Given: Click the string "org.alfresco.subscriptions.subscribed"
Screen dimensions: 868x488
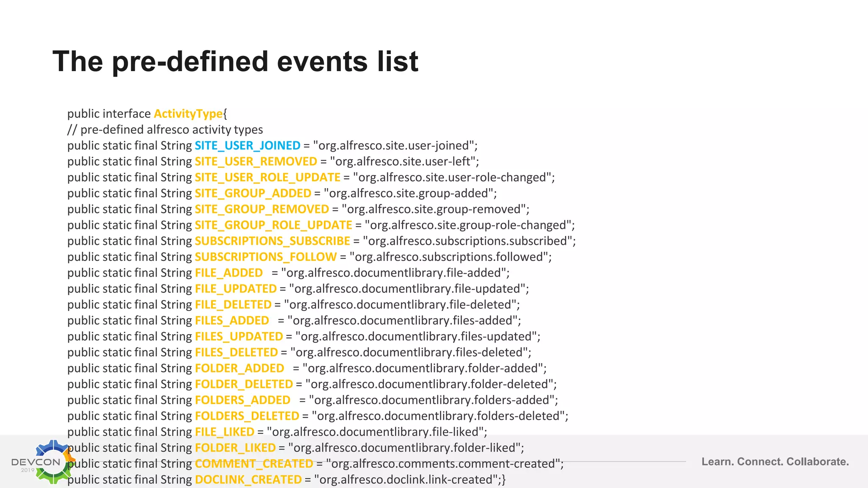Looking at the screenshot, I should coord(468,241).
